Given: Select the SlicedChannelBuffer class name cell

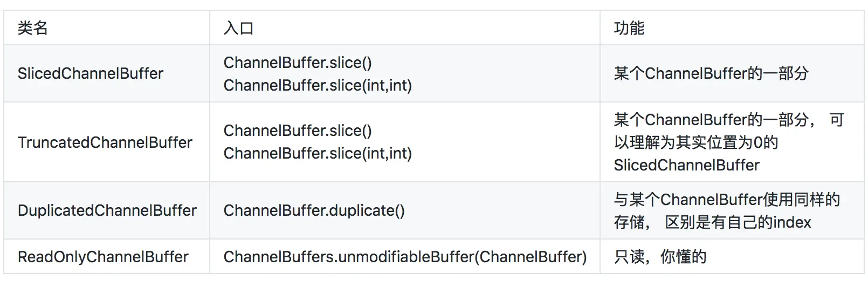Looking at the screenshot, I should (x=91, y=73).
